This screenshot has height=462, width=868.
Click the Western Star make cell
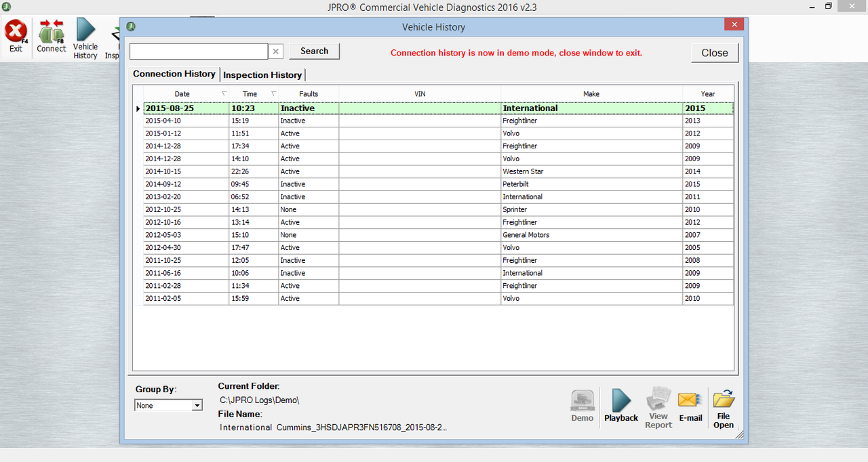point(592,171)
